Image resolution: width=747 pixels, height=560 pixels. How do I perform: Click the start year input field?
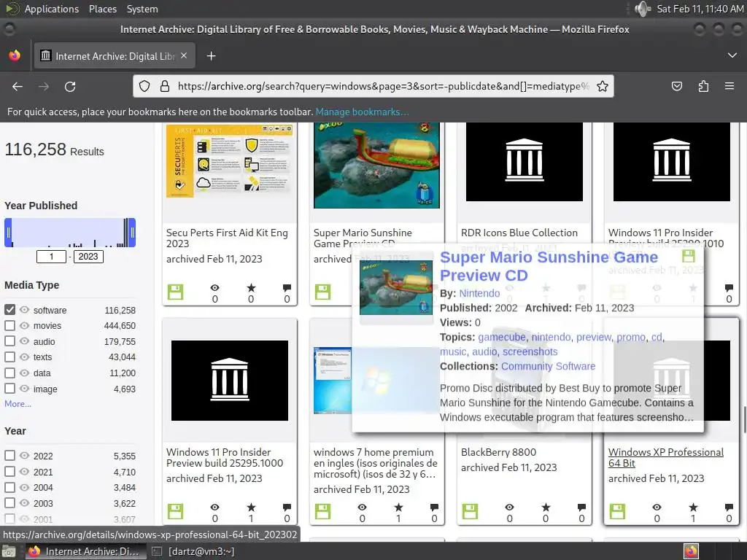52,257
